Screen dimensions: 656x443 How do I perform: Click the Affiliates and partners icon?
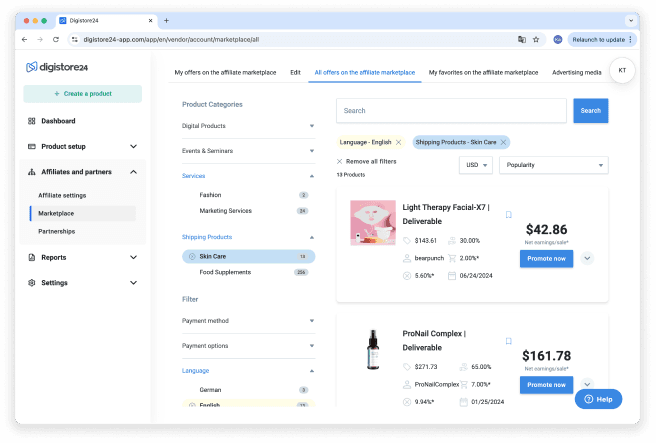tap(31, 172)
